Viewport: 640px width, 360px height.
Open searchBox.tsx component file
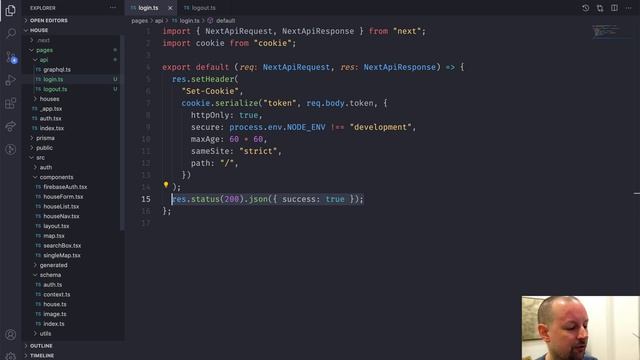pos(62,246)
